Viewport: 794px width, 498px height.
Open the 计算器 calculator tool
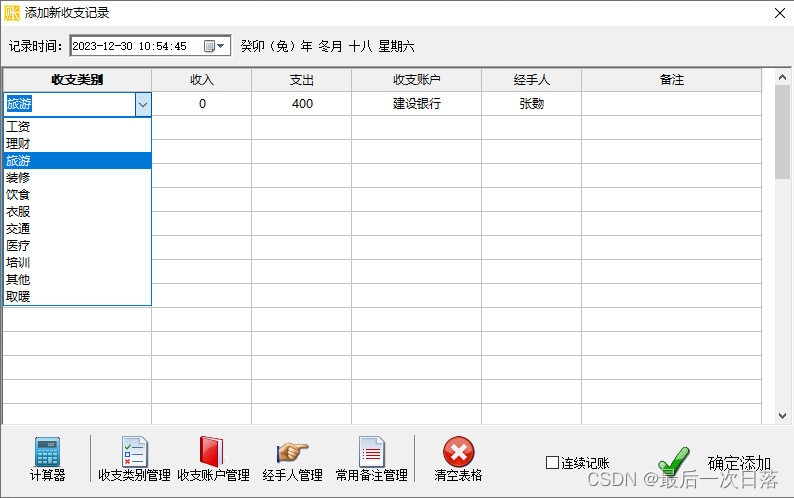pyautogui.click(x=47, y=459)
